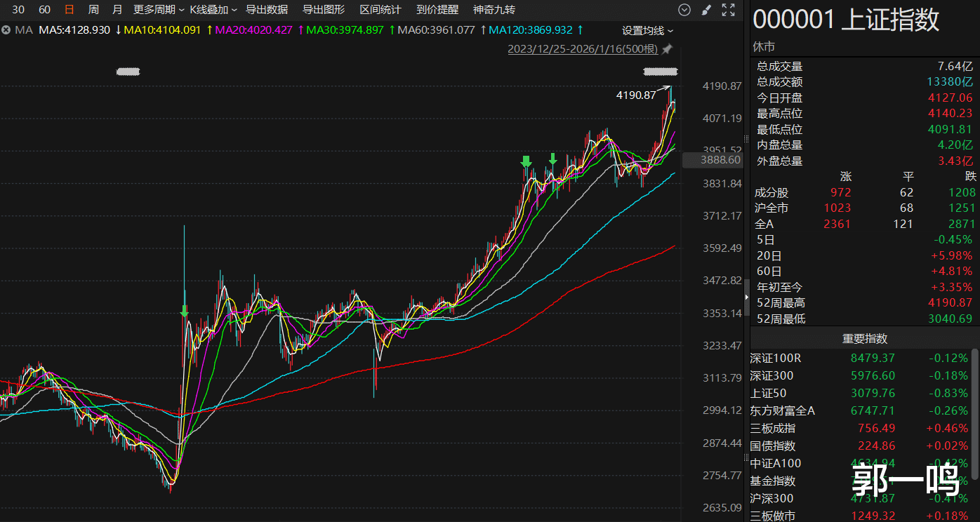Expand the 更多周期 period dropdown
Screen dimensions: 980x522
click(159, 10)
